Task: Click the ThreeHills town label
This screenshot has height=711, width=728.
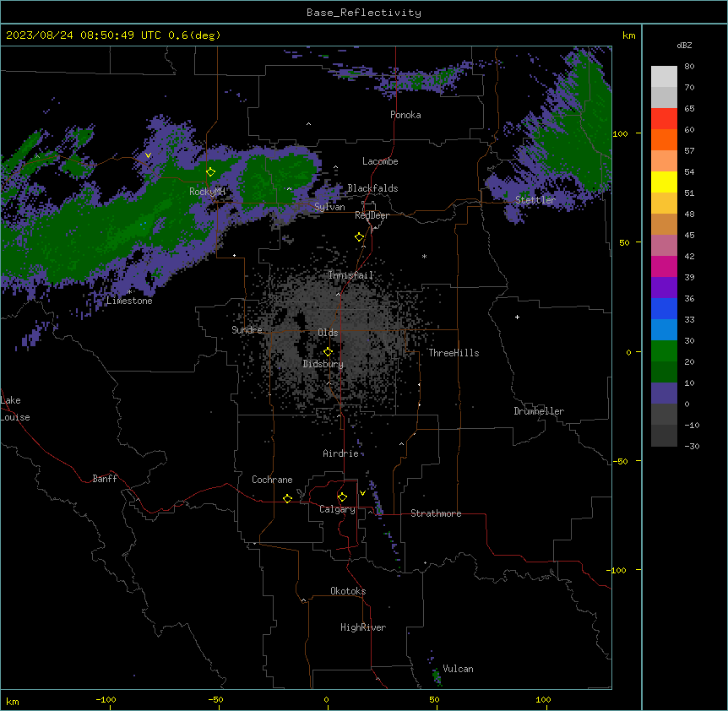Action: coord(454,353)
